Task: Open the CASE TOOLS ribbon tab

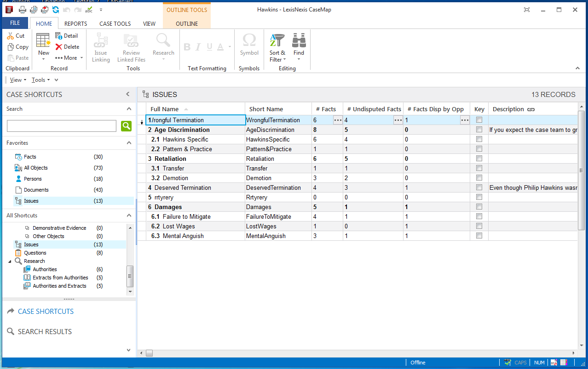Action: click(x=115, y=23)
